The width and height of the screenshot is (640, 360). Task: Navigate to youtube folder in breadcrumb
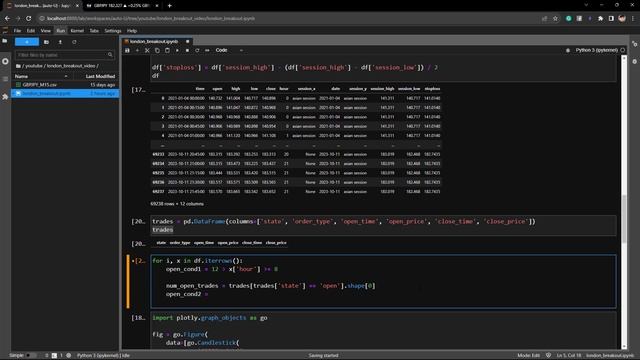click(x=34, y=66)
